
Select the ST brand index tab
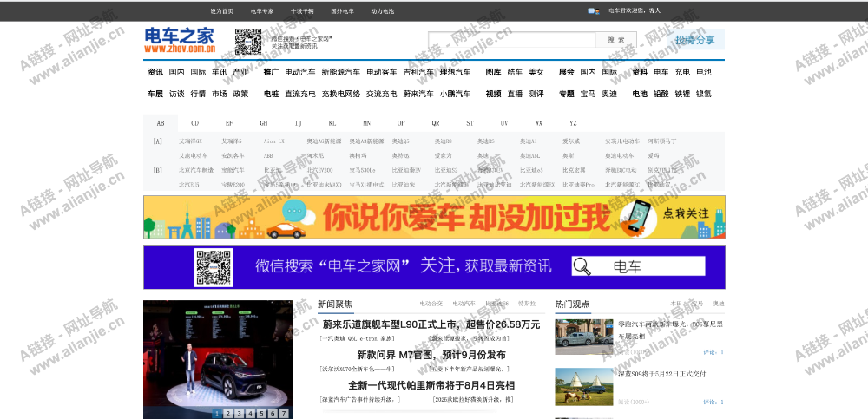pyautogui.click(x=470, y=123)
